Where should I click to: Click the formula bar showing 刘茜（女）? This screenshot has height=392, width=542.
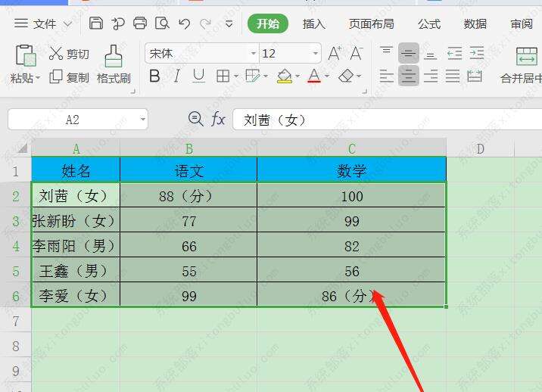pos(387,120)
